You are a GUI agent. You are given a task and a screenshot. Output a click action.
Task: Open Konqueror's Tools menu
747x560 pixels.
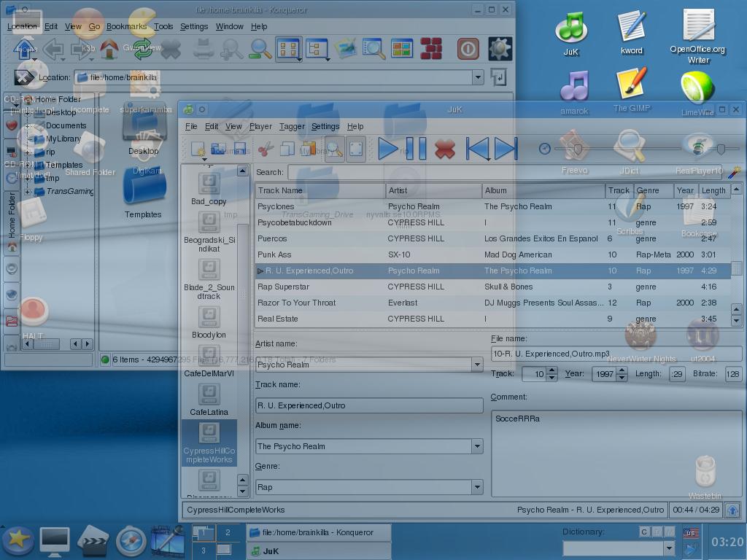[x=163, y=26]
